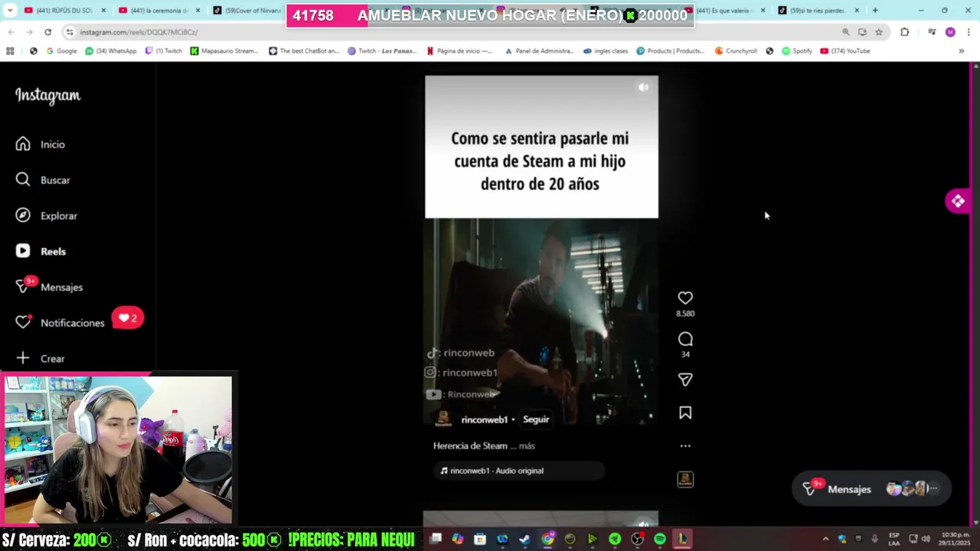Open taskbar clock showing 10:30 p.m.

954,539
